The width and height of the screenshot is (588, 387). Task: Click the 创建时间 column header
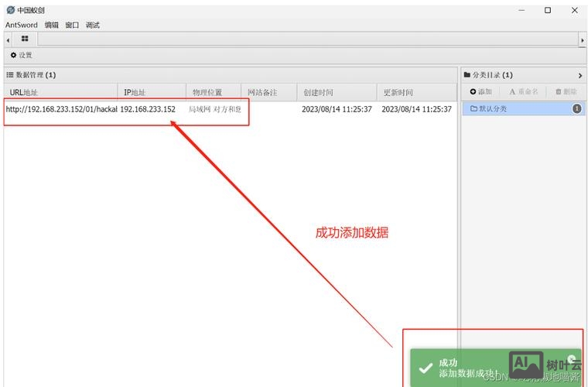(337, 92)
